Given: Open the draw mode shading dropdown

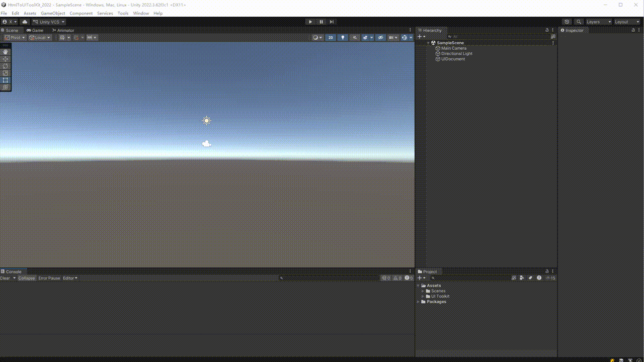Looking at the screenshot, I should click(x=317, y=37).
